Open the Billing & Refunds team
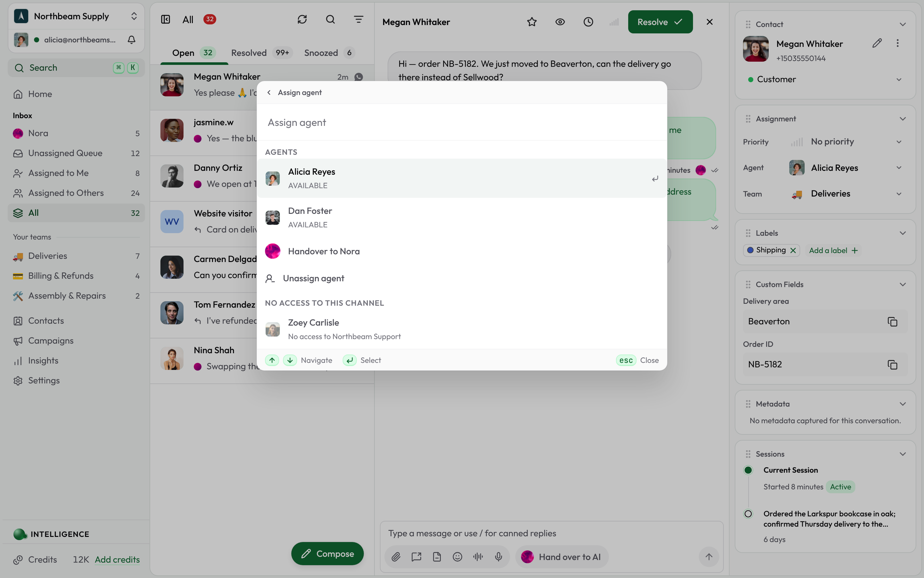Viewport: 924px width, 578px height. pos(76,276)
